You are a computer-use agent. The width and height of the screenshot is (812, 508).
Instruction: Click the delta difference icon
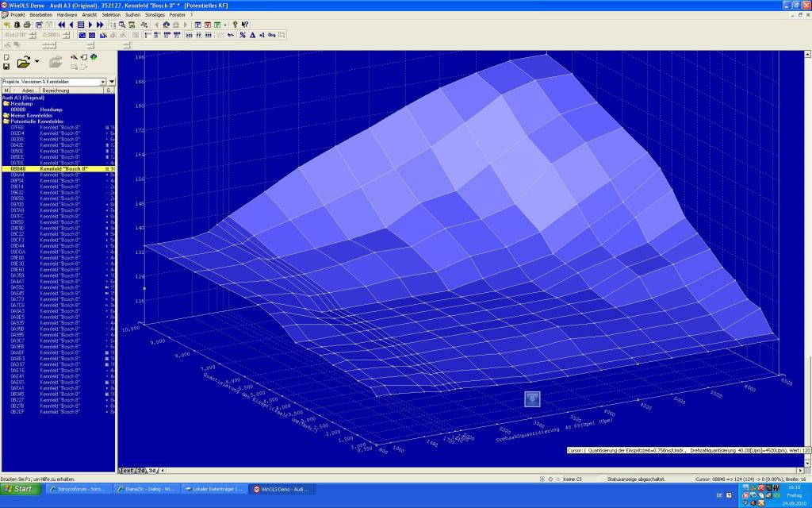(252, 35)
